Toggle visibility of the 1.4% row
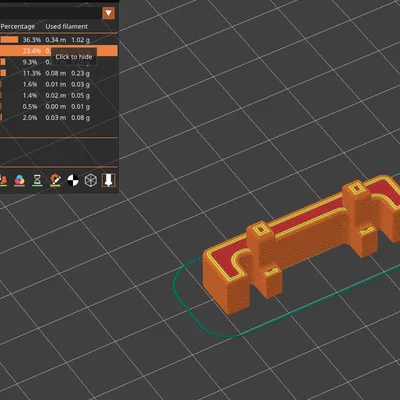Image resolution: width=400 pixels, height=400 pixels. point(59,95)
